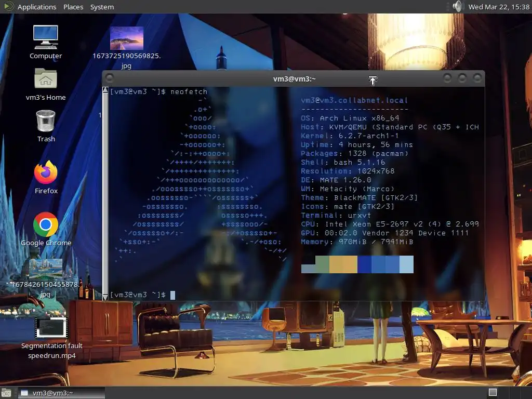Click the Uptime: 4 hours, 56 mins line
This screenshot has width=532, height=399.
click(356, 144)
